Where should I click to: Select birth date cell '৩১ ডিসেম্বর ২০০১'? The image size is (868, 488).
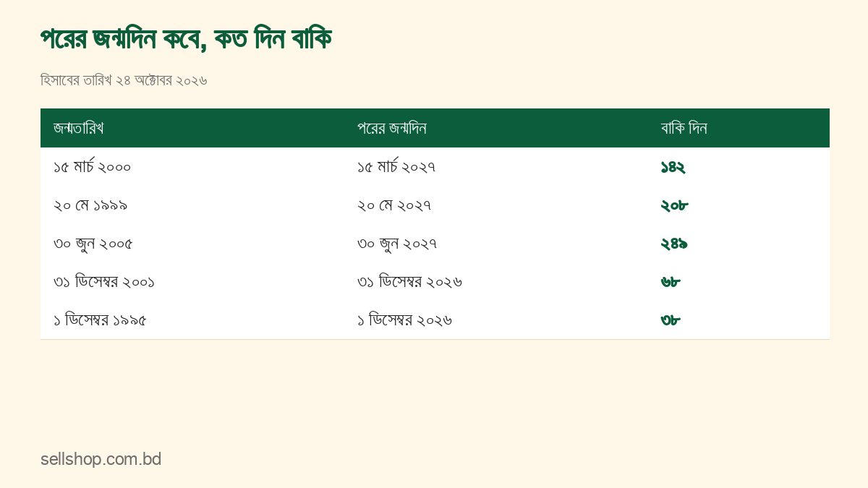tap(104, 282)
